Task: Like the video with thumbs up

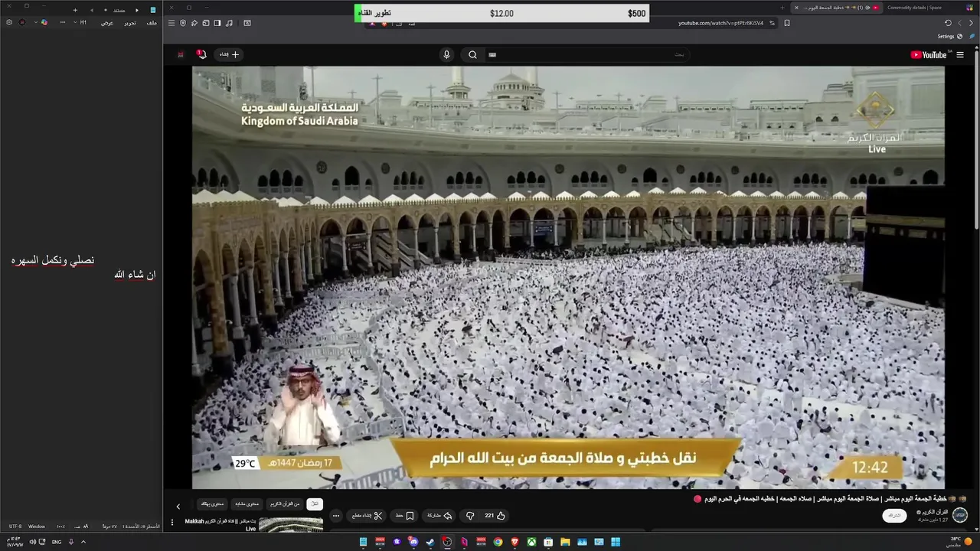Action: click(x=496, y=516)
